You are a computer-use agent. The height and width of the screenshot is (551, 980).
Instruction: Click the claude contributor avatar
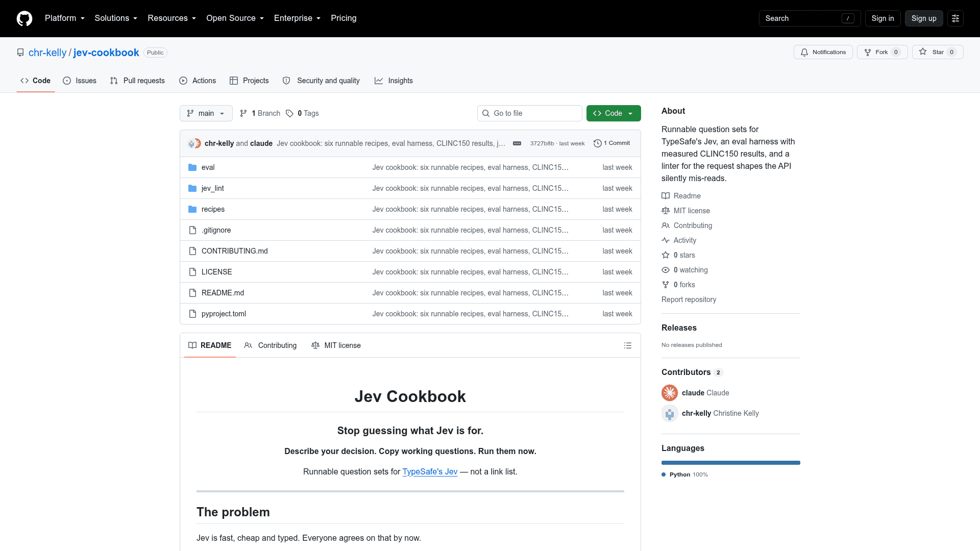click(x=670, y=393)
